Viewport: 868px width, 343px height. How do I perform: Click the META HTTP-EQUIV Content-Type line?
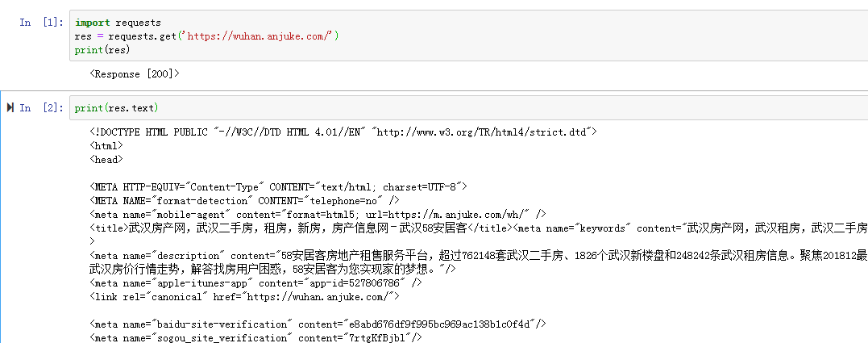278,186
